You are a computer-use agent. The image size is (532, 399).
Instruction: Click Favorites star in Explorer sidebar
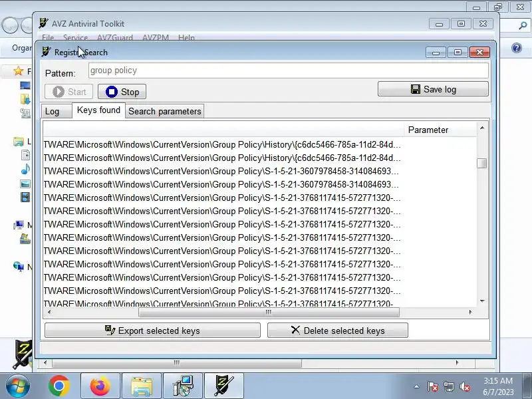pos(18,71)
